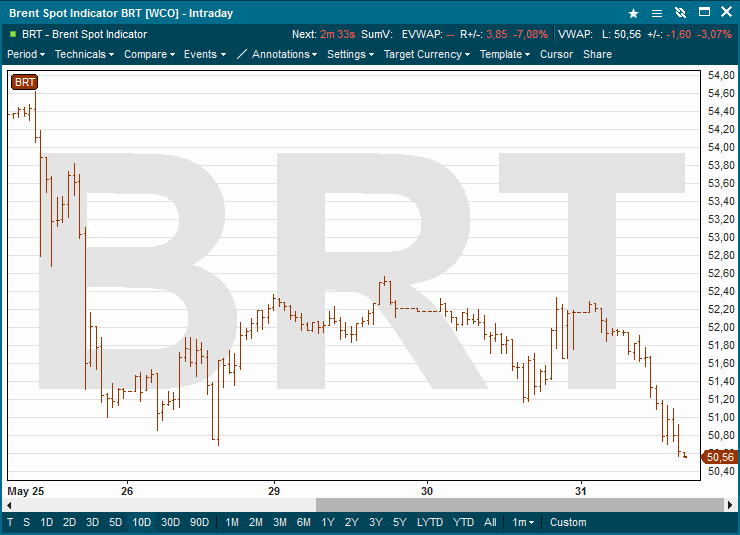740x535 pixels.
Task: Activate the Cursor option
Action: [556, 54]
